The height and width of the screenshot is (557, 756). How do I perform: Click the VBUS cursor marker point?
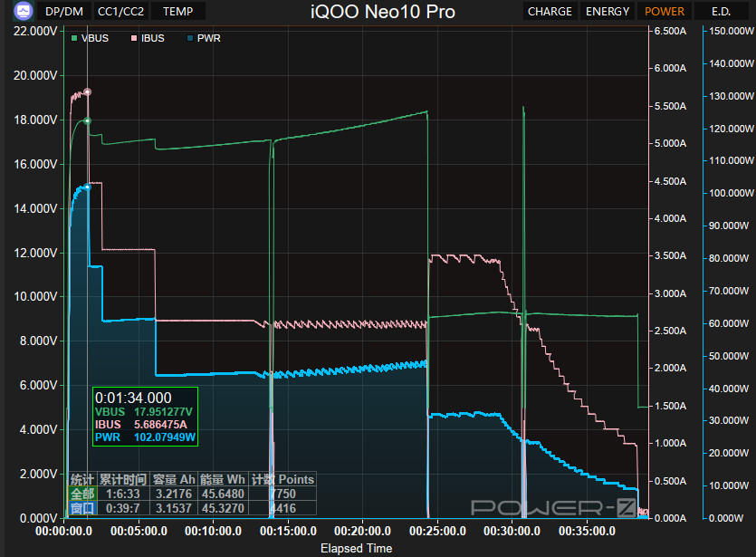[x=87, y=121]
